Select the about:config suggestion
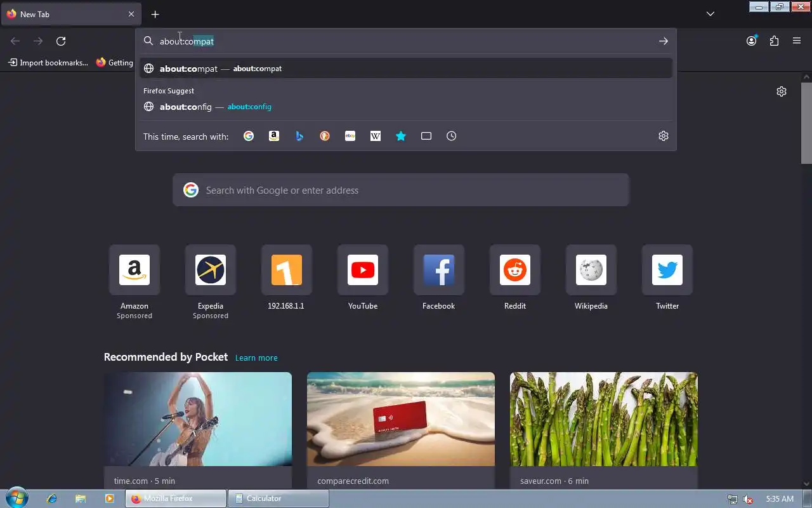 click(406, 107)
